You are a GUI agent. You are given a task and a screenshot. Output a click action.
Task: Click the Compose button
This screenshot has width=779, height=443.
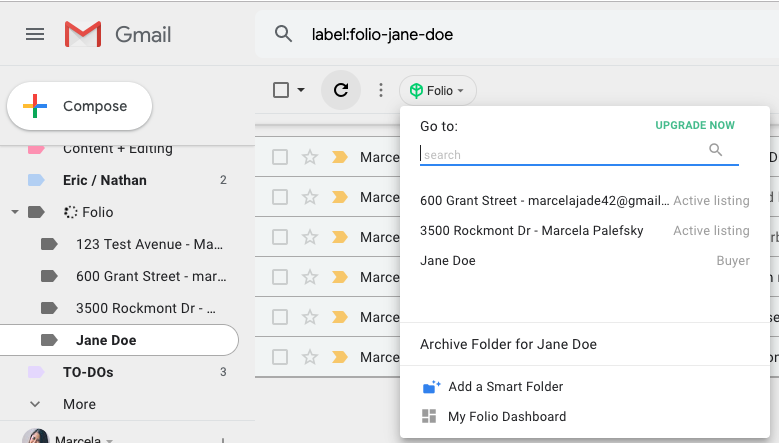click(x=79, y=106)
